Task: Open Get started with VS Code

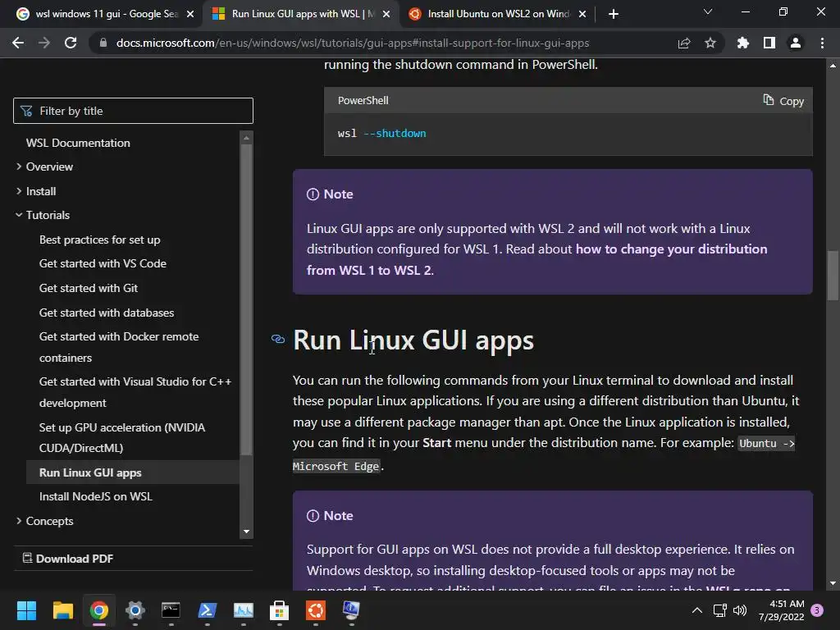Action: 103,263
